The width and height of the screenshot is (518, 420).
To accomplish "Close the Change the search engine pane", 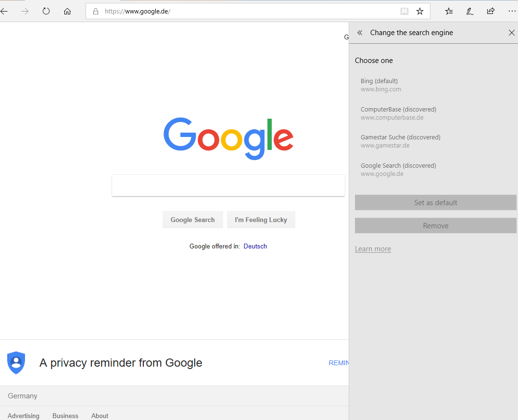I will tap(511, 32).
